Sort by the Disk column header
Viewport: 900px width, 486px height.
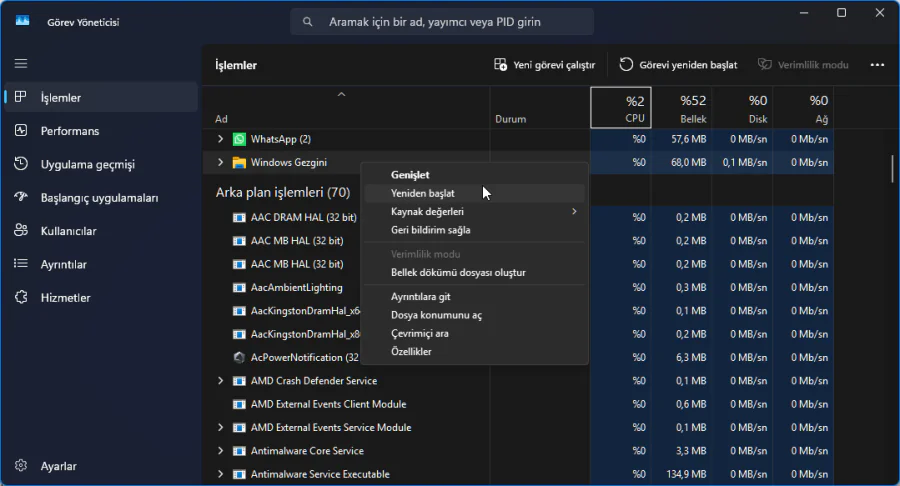[742, 107]
